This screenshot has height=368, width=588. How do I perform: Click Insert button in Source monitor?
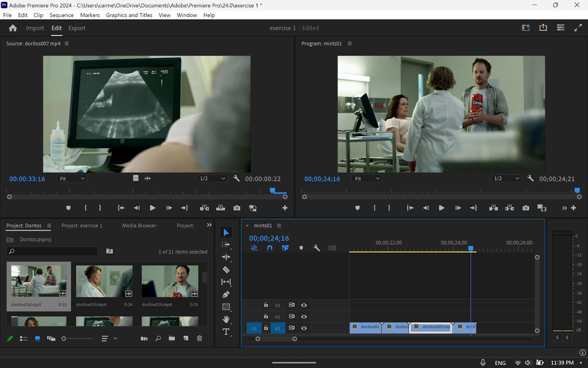[x=204, y=208]
